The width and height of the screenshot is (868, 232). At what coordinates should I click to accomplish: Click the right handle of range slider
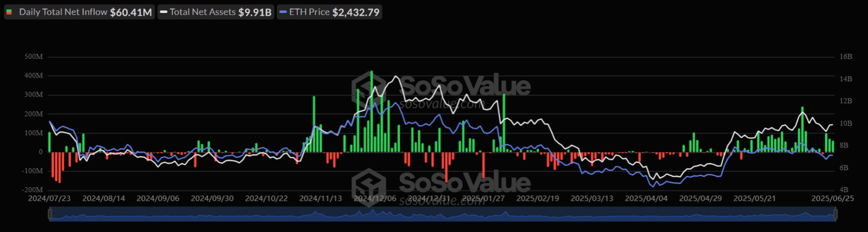[x=835, y=214]
